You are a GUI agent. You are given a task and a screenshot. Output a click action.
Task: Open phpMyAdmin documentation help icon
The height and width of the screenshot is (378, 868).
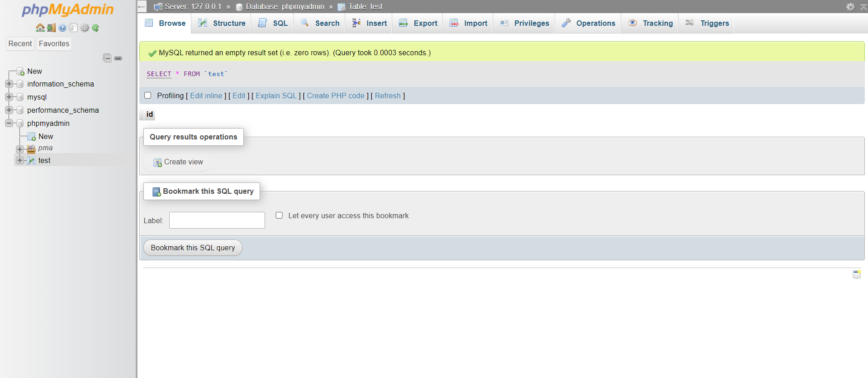coord(62,28)
